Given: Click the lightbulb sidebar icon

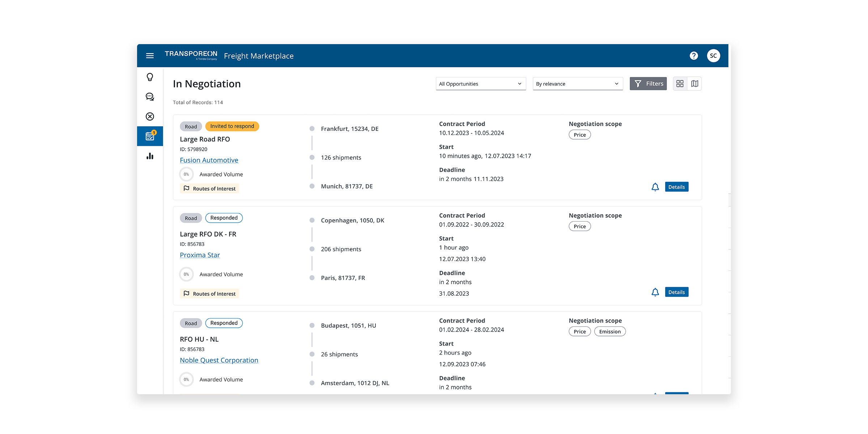Looking at the screenshot, I should [x=150, y=77].
